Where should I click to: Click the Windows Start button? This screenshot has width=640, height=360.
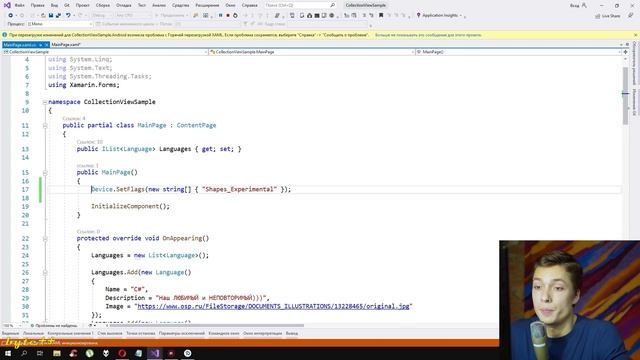pyautogui.click(x=8, y=353)
